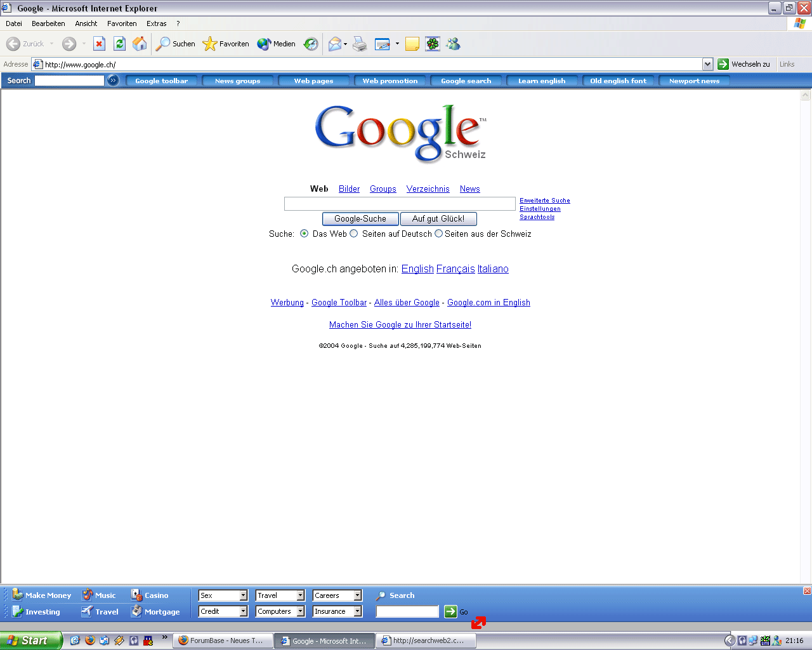Open the Sprachtools link
Screen dimensions: 812x650
click(x=537, y=217)
